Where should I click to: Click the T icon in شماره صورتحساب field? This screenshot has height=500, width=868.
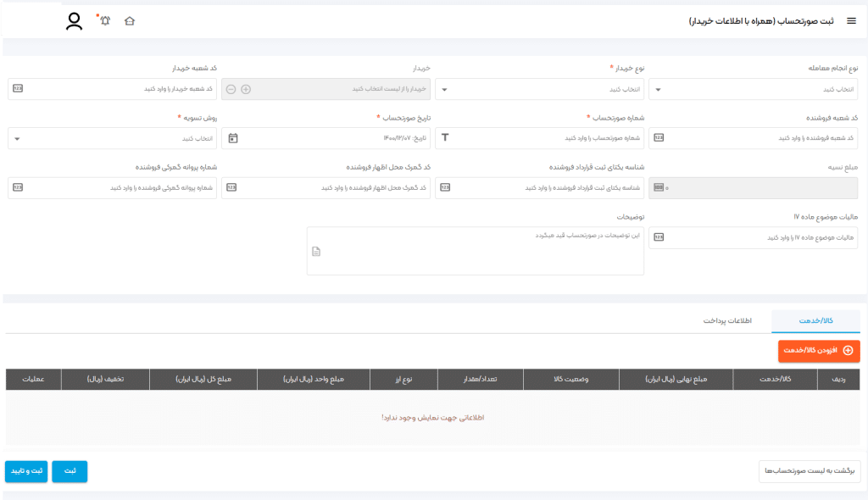pyautogui.click(x=446, y=138)
